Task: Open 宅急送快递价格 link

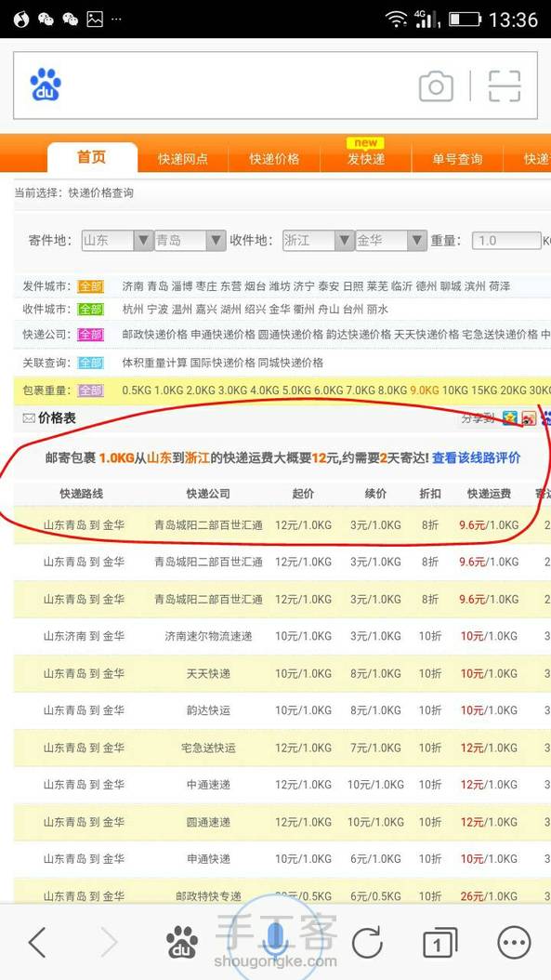Action: click(500, 335)
